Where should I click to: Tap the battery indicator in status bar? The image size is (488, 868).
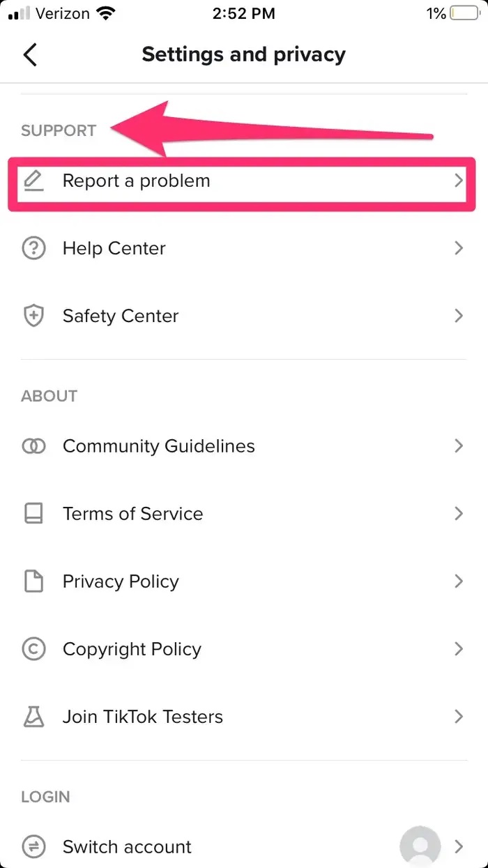click(464, 13)
